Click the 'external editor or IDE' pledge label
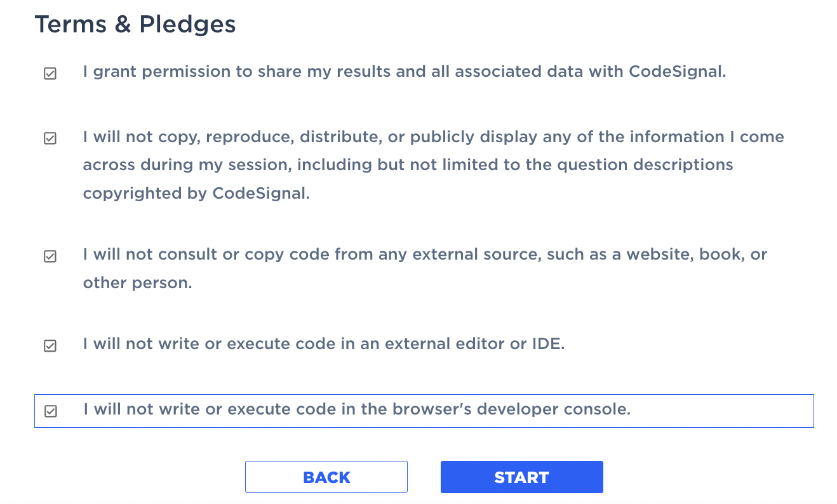 pos(324,344)
